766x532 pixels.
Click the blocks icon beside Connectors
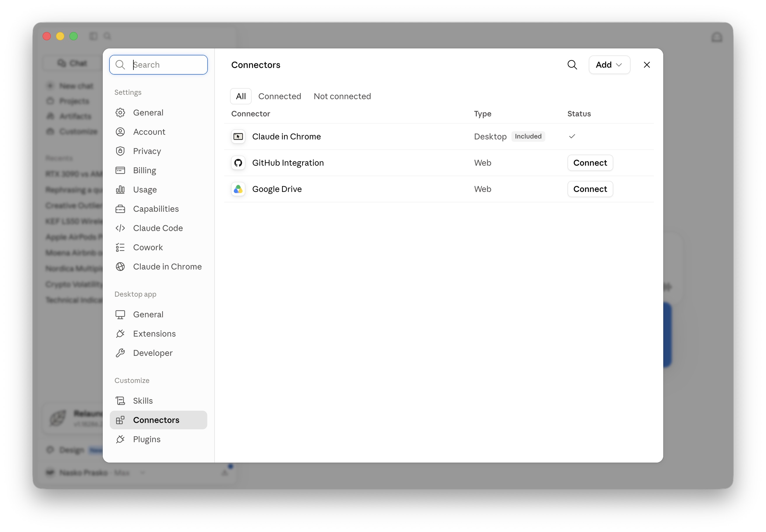pyautogui.click(x=121, y=420)
